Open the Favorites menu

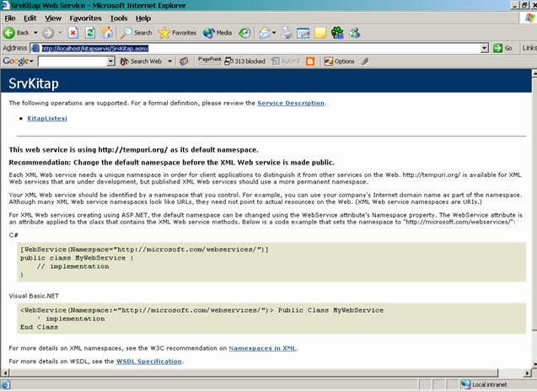pos(85,18)
